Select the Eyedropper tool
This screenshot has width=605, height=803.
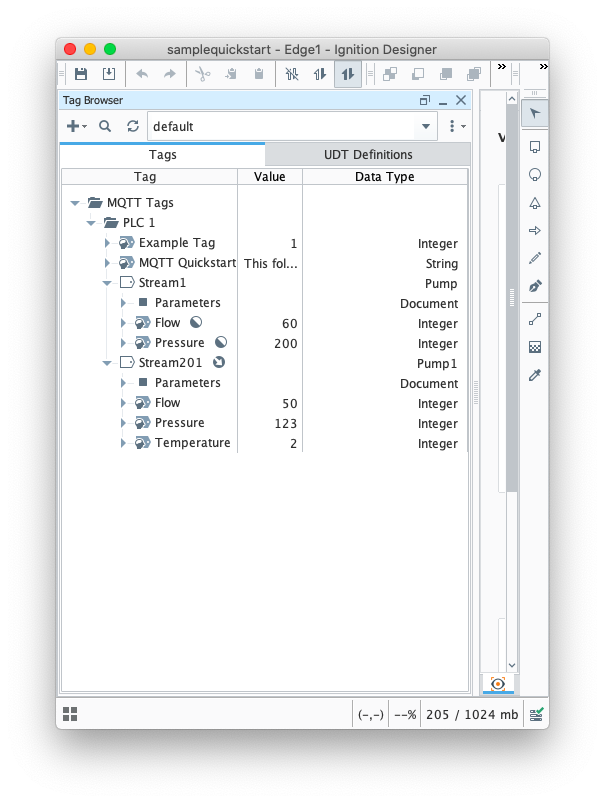pos(535,375)
